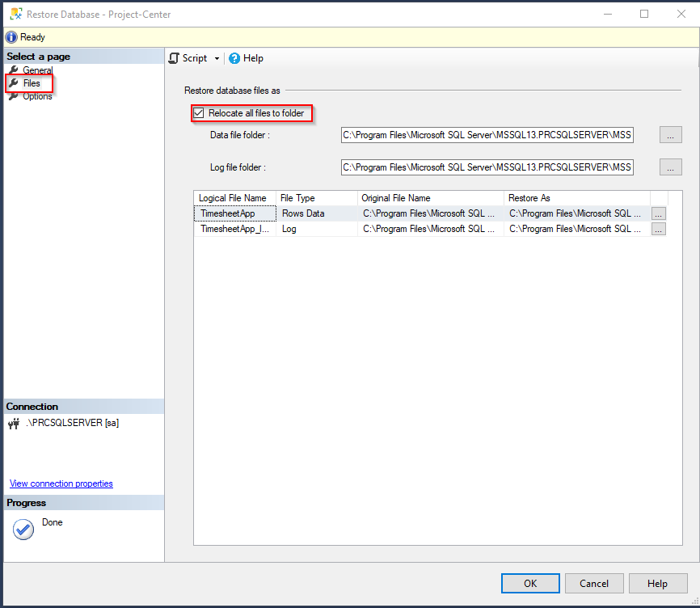
Task: Switch to the Files page
Action: tap(31, 83)
